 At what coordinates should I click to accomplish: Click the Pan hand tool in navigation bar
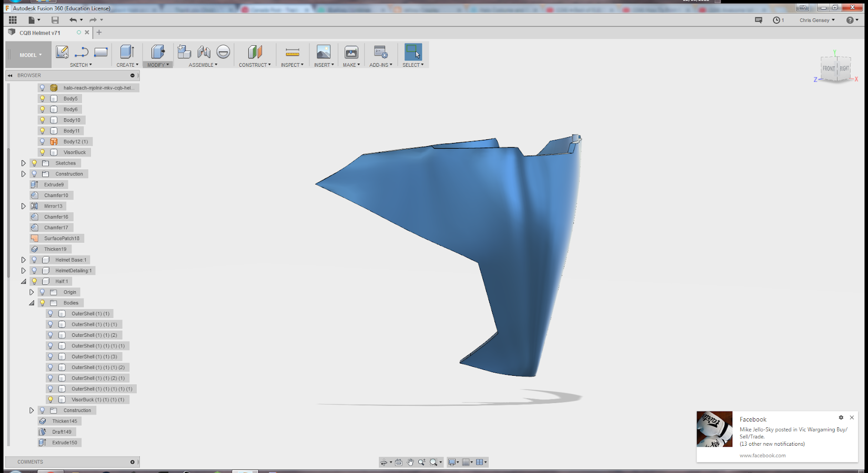410,462
